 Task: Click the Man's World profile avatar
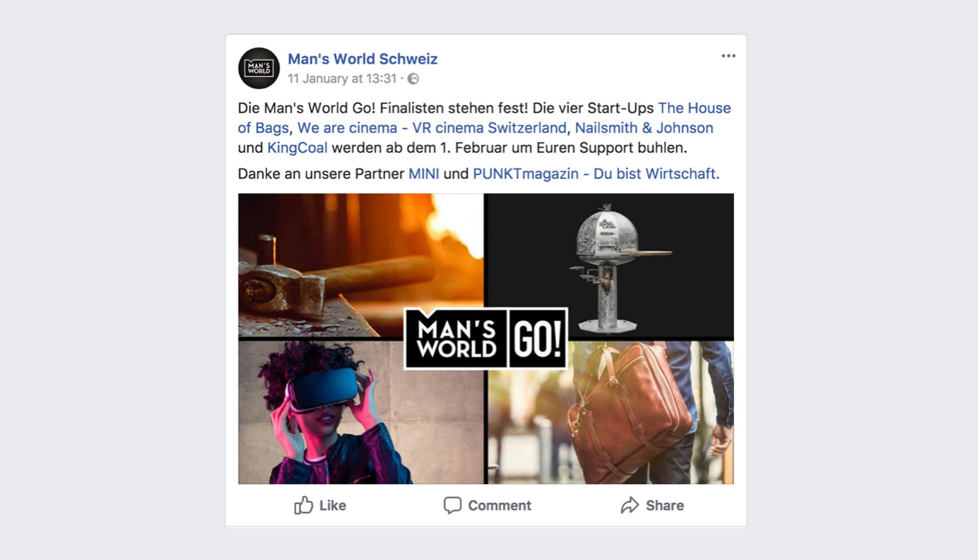(259, 68)
